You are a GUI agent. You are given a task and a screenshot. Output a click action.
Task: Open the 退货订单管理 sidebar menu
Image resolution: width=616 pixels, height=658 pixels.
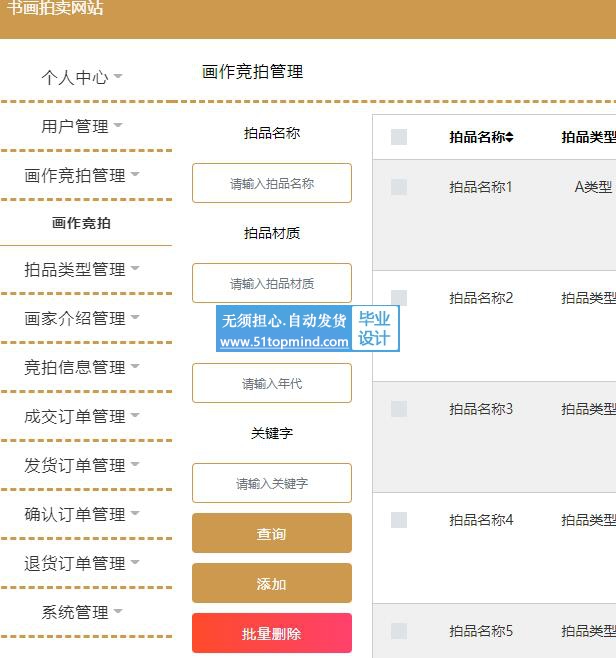[75, 563]
